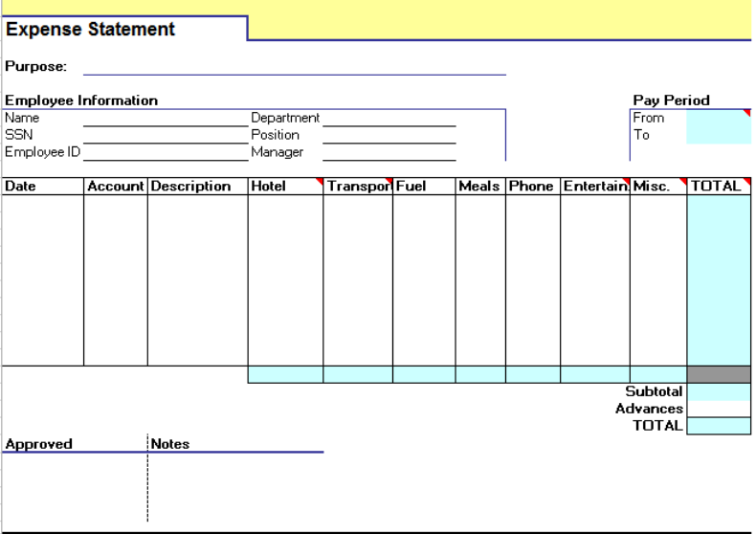Click the Transport column total cell
Image resolution: width=756 pixels, height=534 pixels.
point(358,374)
